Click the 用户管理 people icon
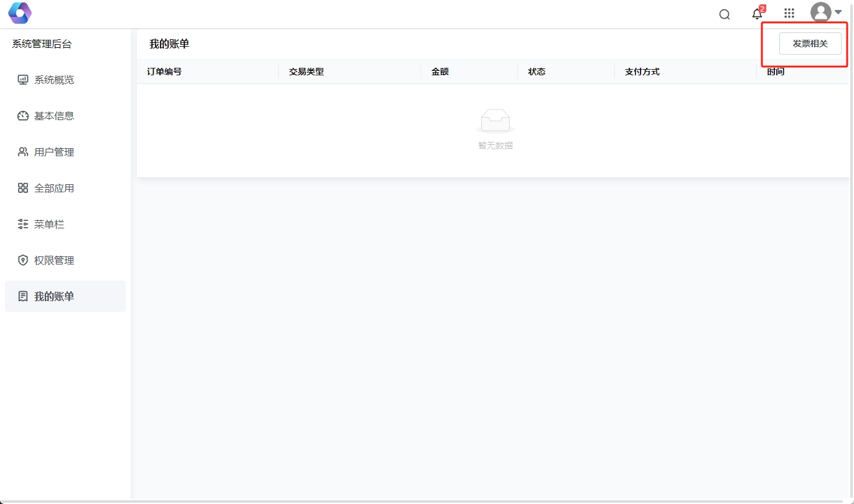 (23, 152)
